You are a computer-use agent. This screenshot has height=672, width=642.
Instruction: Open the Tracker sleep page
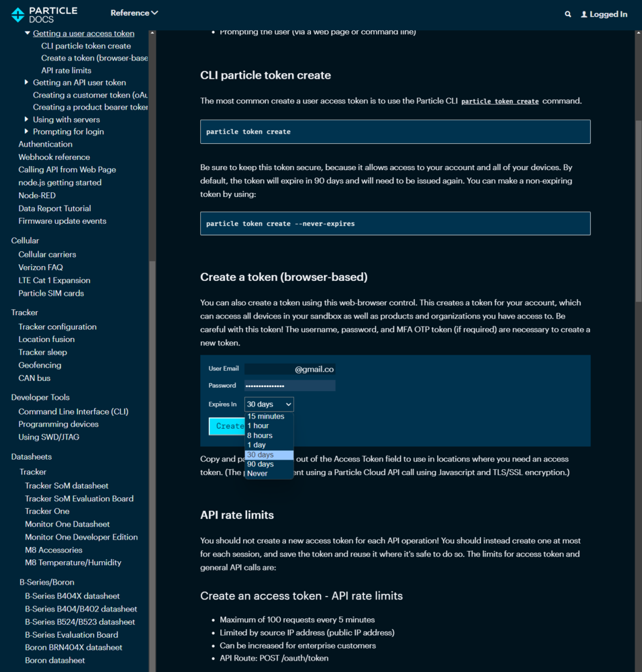click(x=43, y=352)
